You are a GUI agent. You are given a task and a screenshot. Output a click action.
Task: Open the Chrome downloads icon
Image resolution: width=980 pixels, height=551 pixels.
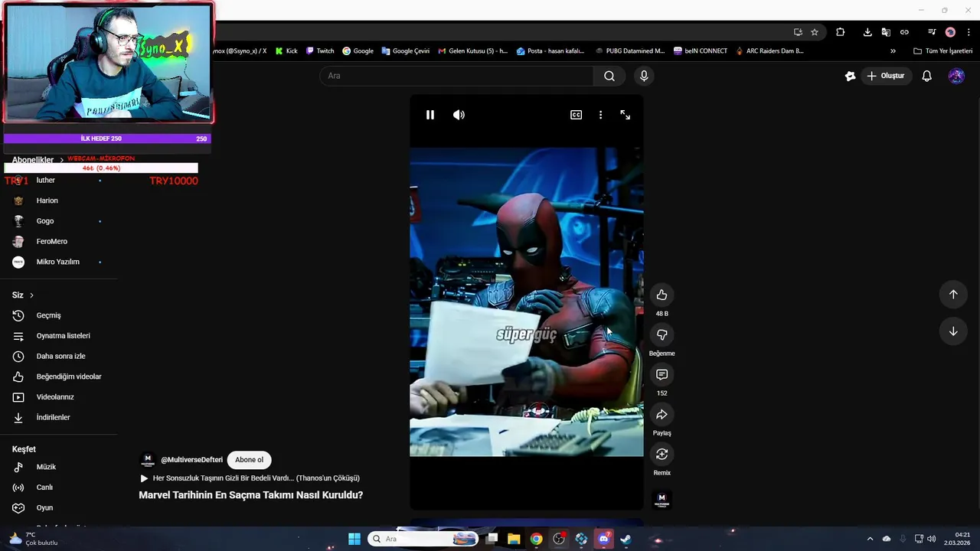pyautogui.click(x=867, y=32)
